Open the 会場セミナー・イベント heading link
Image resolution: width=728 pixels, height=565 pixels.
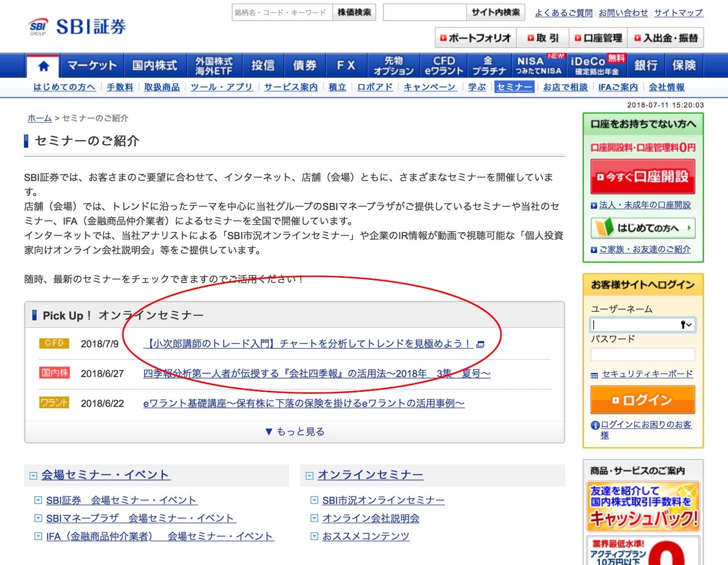coord(105,475)
